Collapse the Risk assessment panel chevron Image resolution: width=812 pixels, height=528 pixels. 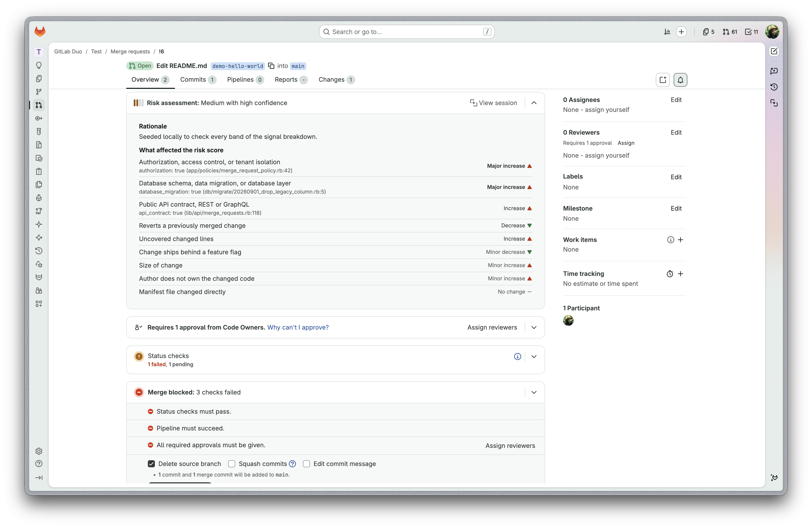pos(534,103)
